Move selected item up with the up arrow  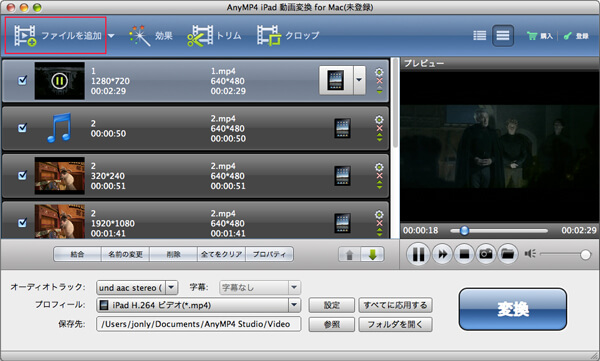349,255
